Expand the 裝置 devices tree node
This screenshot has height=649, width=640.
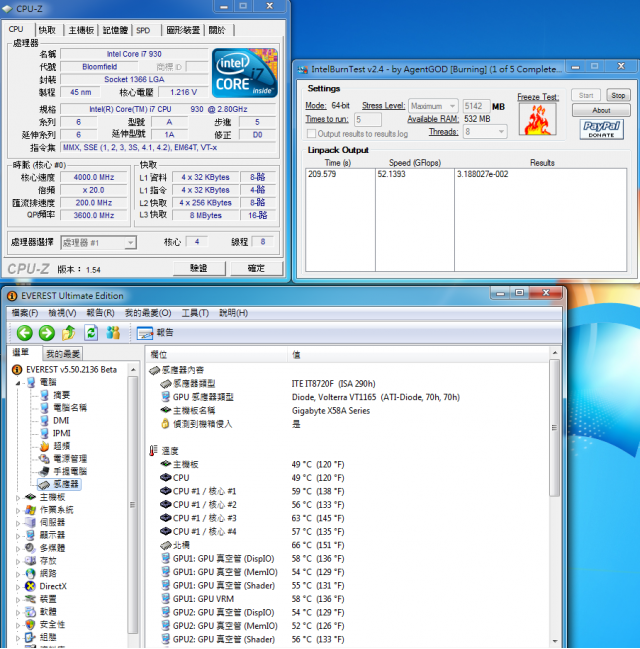coord(18,600)
